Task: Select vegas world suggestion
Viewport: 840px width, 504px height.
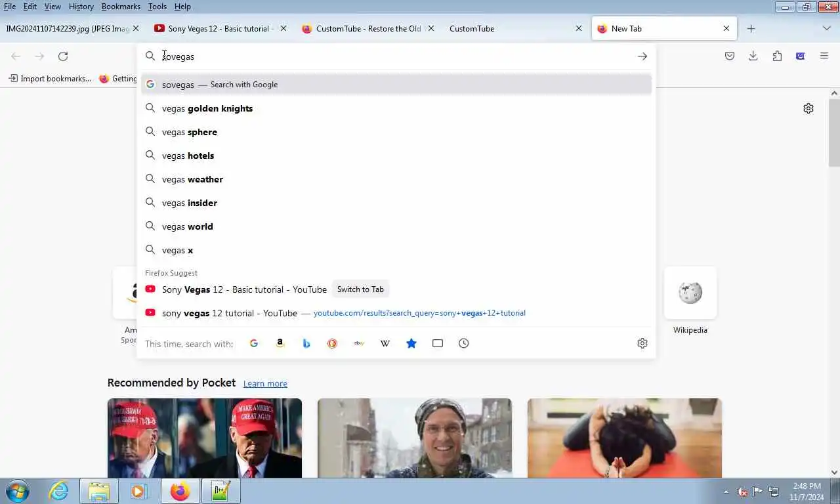Action: [396, 226]
